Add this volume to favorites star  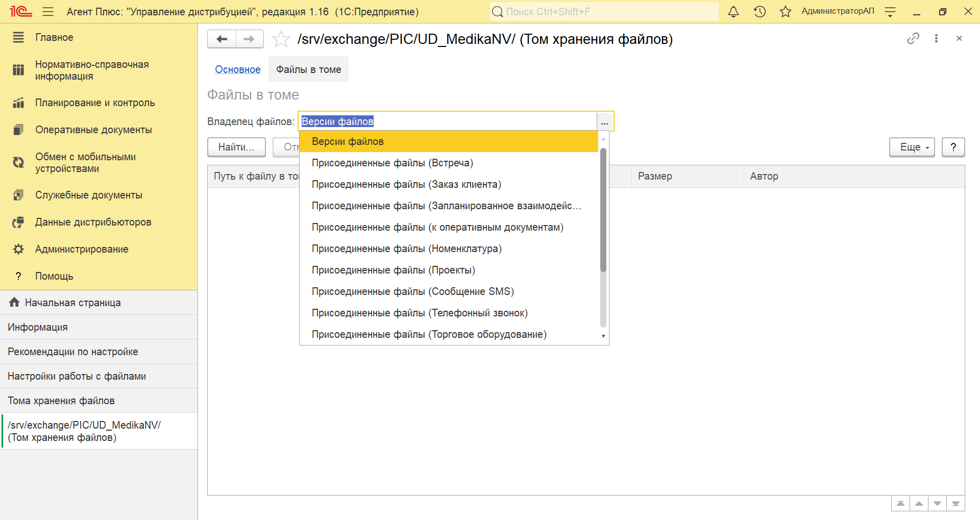tap(281, 39)
